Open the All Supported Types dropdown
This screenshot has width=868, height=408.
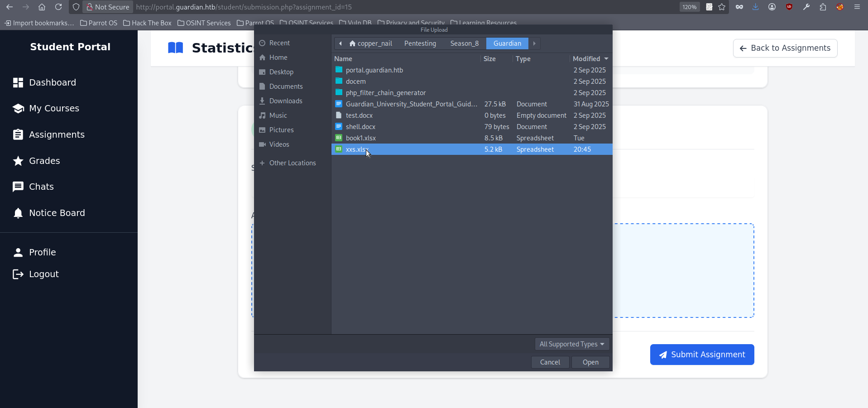click(x=571, y=344)
